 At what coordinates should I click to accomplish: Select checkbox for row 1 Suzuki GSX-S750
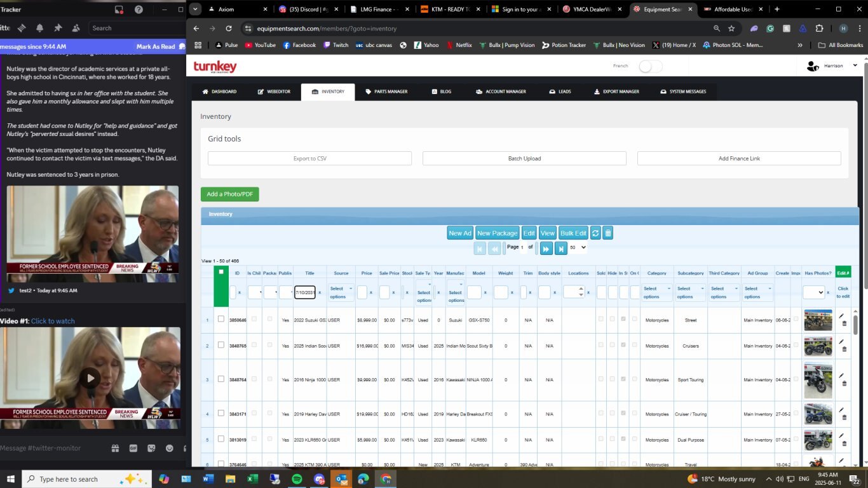[221, 319]
